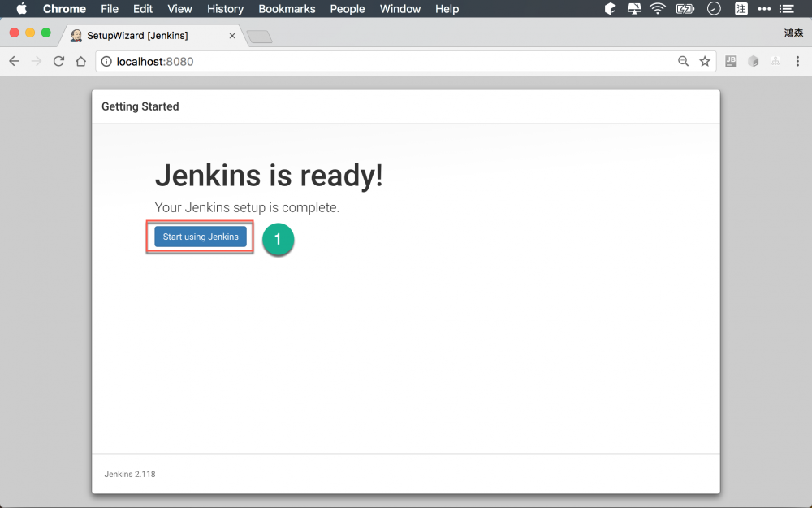Click the sitemap extension icon

(x=775, y=61)
